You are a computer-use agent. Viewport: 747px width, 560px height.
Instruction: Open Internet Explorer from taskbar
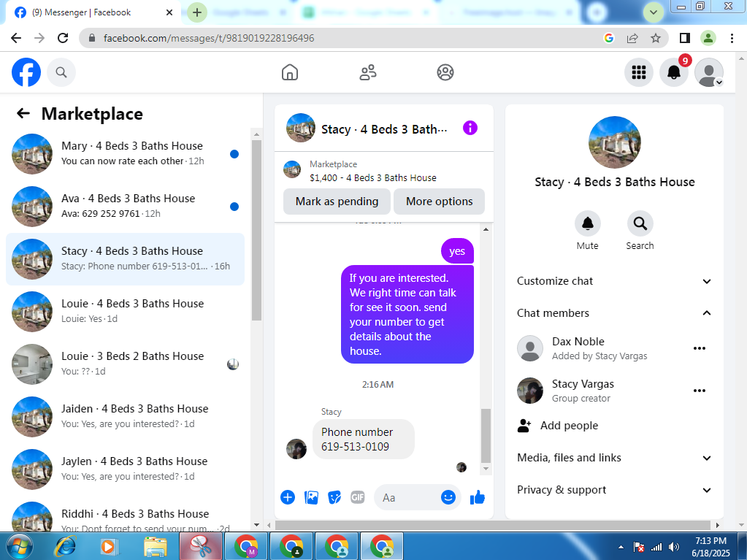tap(65, 547)
